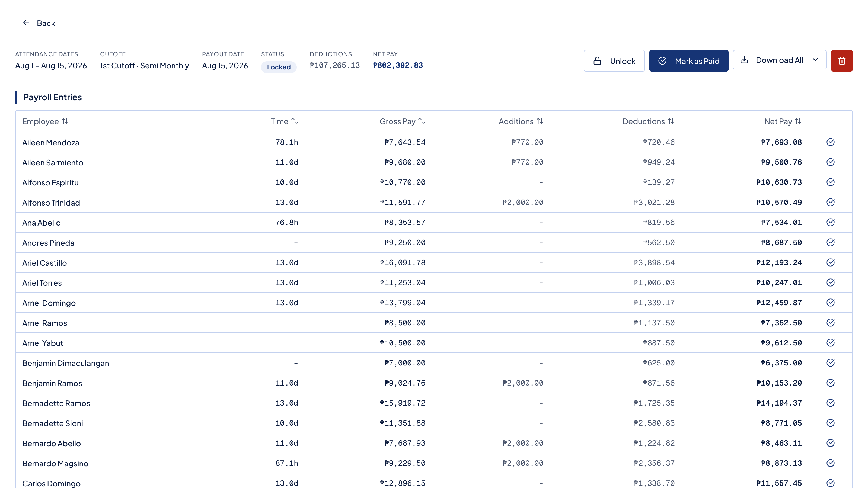The height and width of the screenshot is (488, 868).
Task: Click the check-circle icon for Benjamin Dimaculangan
Action: click(x=830, y=363)
